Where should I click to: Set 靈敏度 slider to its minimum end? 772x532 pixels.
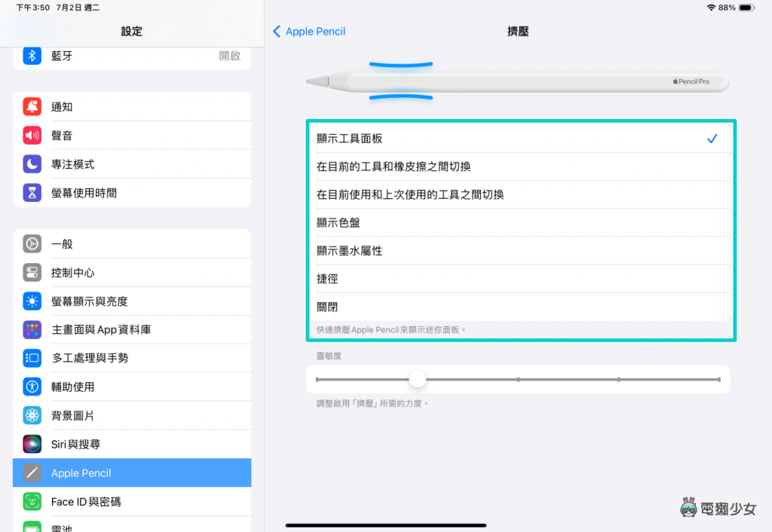pyautogui.click(x=317, y=380)
